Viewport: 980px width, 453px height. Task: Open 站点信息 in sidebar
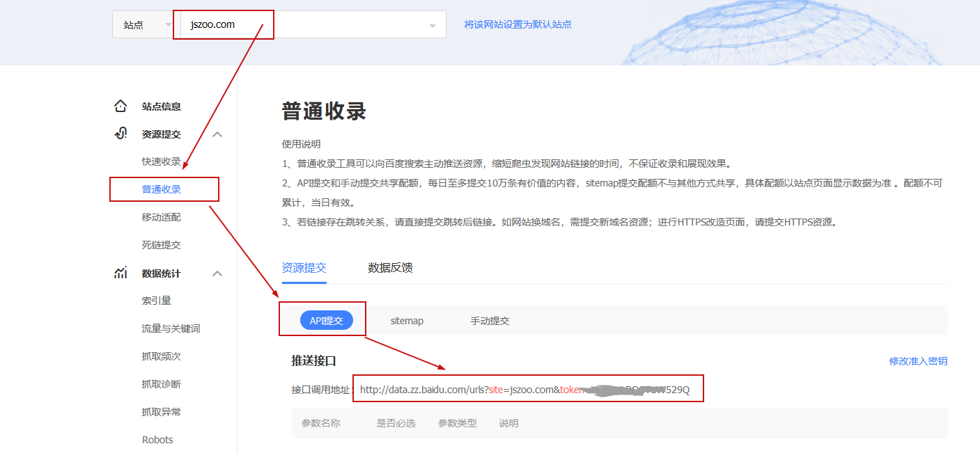(x=162, y=106)
